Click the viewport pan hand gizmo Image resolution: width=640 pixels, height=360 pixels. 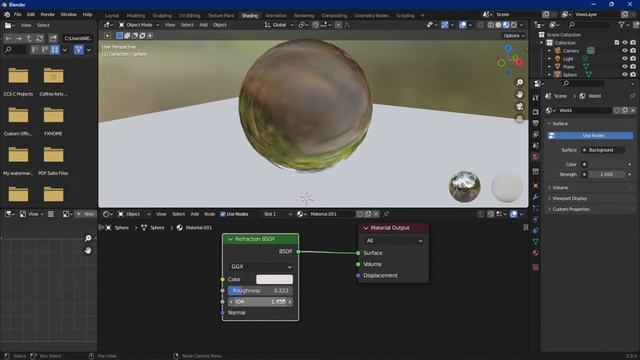[x=520, y=94]
